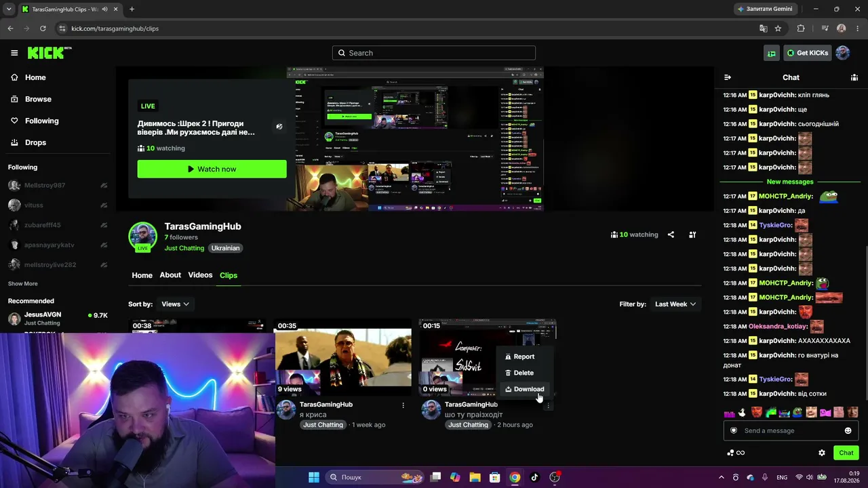Viewport: 868px width, 488px height.
Task: Go to the KICK logo homepage
Action: coord(49,53)
